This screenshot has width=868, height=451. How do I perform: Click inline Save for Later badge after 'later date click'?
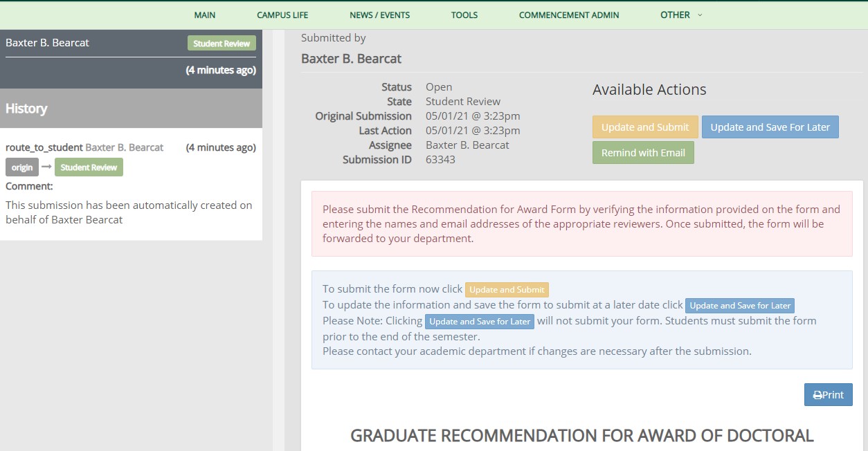coord(739,306)
